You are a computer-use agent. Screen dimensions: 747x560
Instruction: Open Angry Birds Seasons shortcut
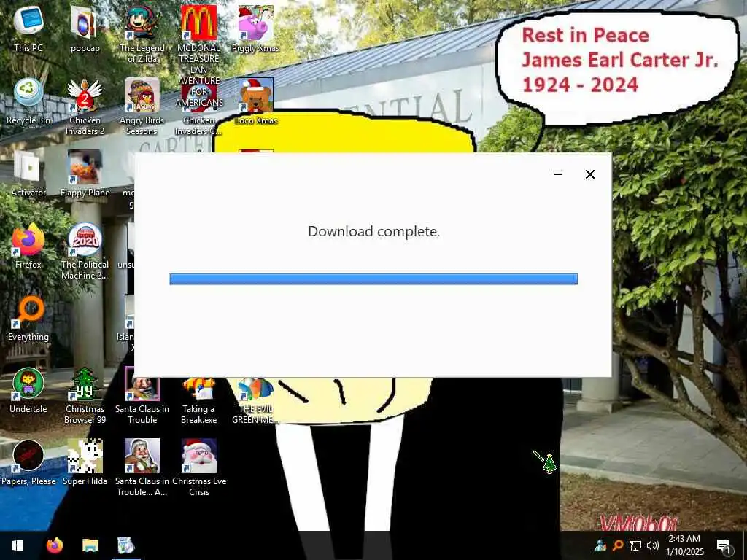pos(142,106)
